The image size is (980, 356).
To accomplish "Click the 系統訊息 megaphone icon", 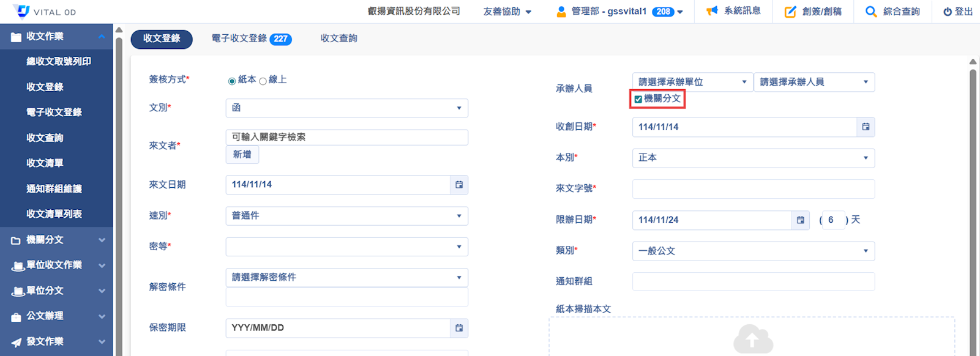I will click(712, 11).
